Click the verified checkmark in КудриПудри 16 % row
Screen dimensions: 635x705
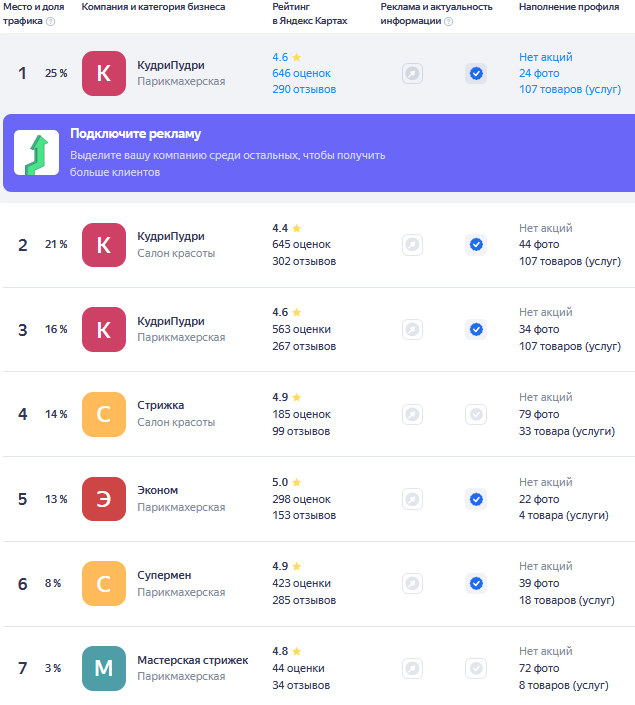tap(476, 330)
